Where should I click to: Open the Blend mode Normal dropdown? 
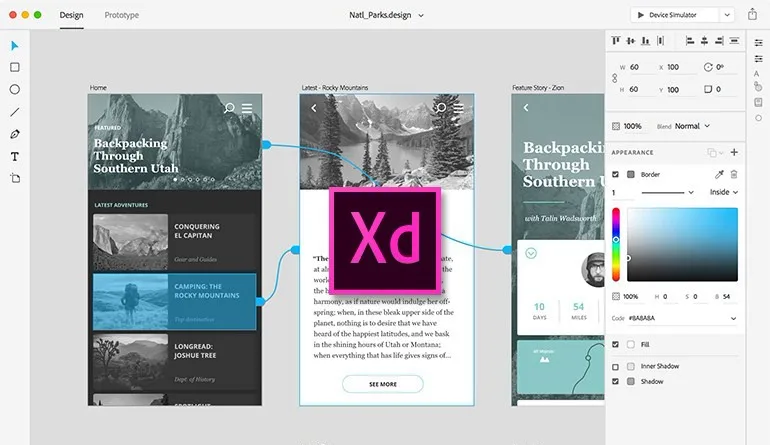tap(692, 126)
